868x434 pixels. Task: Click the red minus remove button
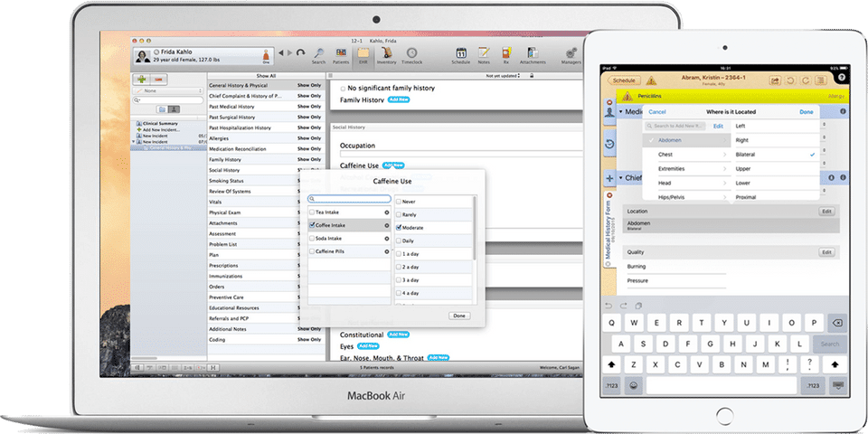tap(158, 80)
